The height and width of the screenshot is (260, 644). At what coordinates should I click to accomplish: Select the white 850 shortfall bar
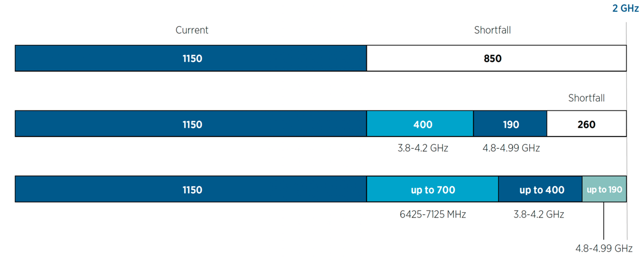coord(496,58)
